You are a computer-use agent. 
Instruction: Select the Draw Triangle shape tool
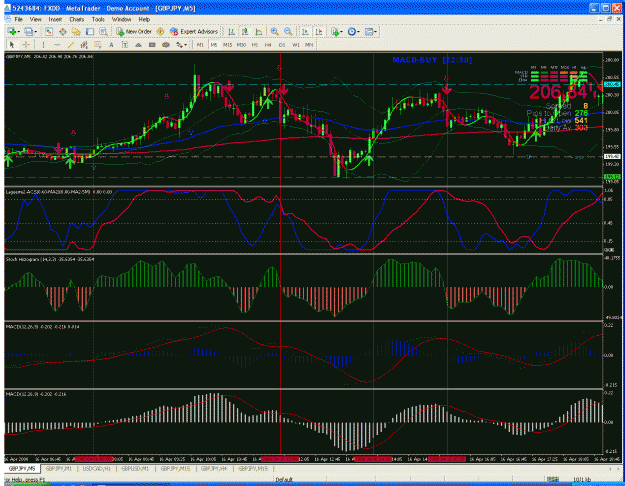point(138,45)
